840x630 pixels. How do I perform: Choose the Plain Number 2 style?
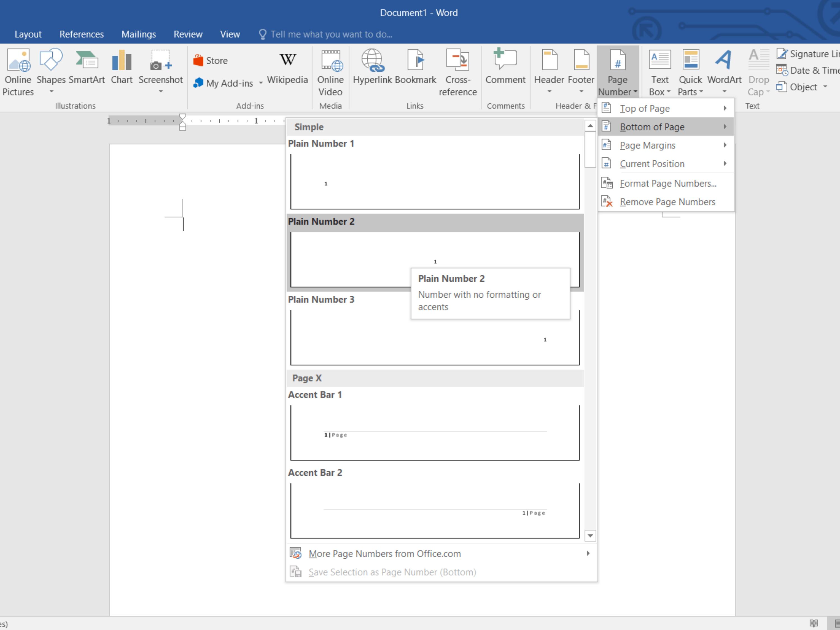tap(435, 252)
